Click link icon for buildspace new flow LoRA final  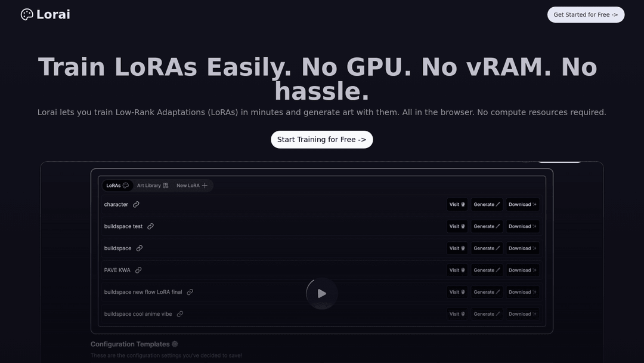tap(190, 292)
